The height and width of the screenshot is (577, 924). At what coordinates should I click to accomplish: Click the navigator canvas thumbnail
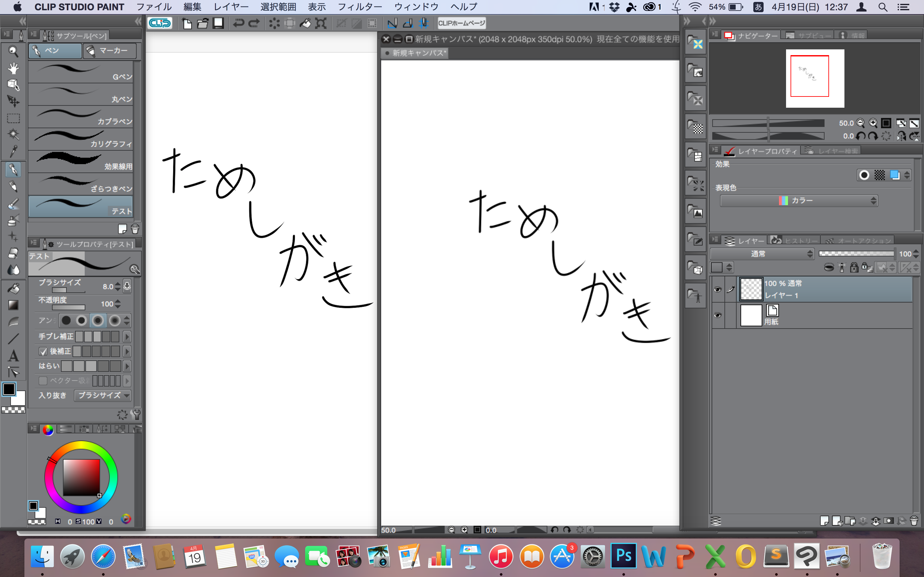pyautogui.click(x=815, y=78)
